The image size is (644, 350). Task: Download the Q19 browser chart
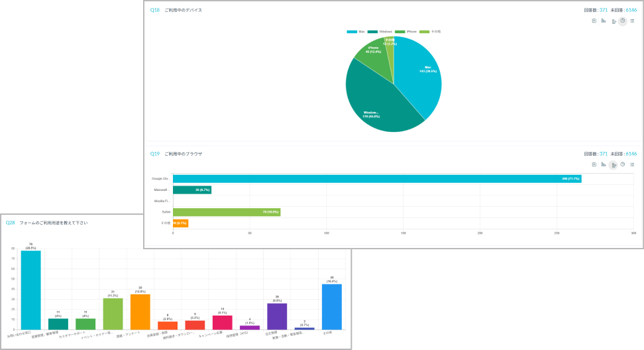coord(594,164)
